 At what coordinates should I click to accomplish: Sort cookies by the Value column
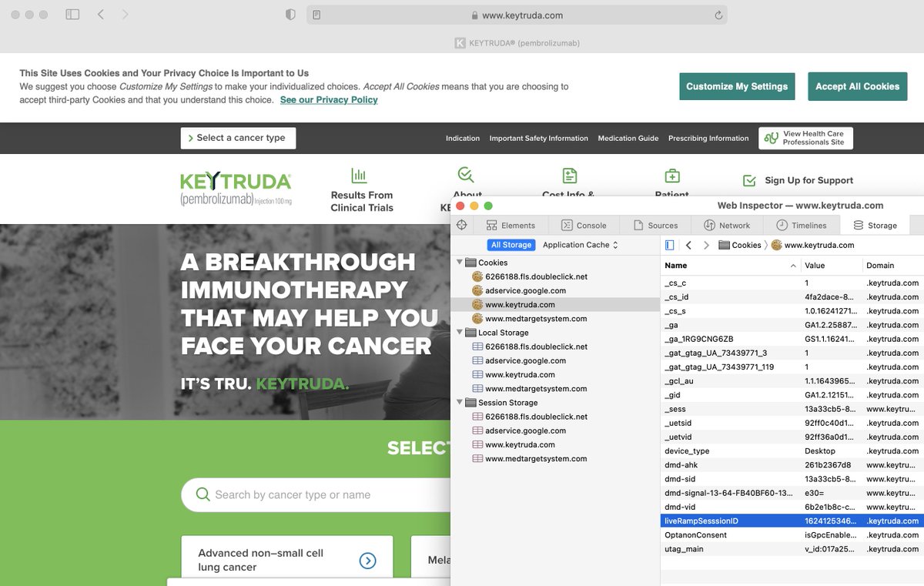coord(832,266)
